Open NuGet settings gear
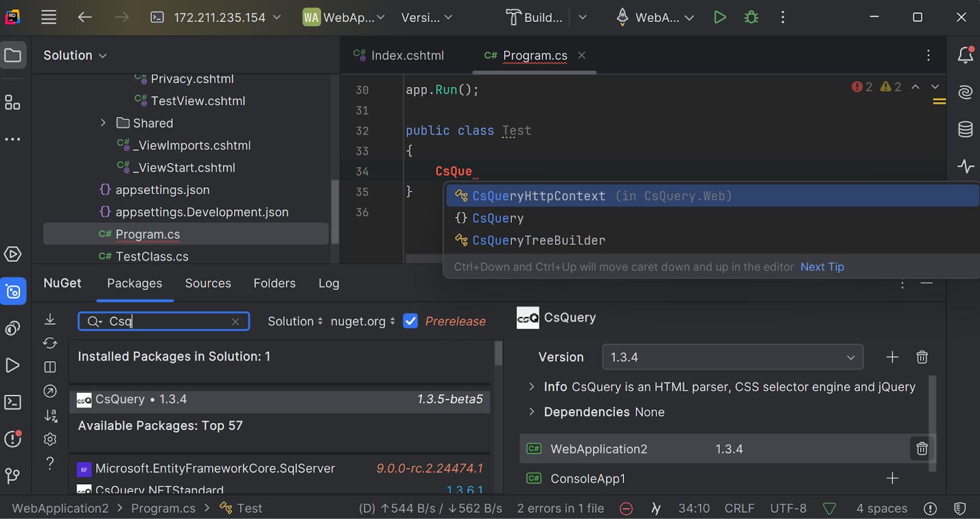This screenshot has height=519, width=980. (50, 439)
